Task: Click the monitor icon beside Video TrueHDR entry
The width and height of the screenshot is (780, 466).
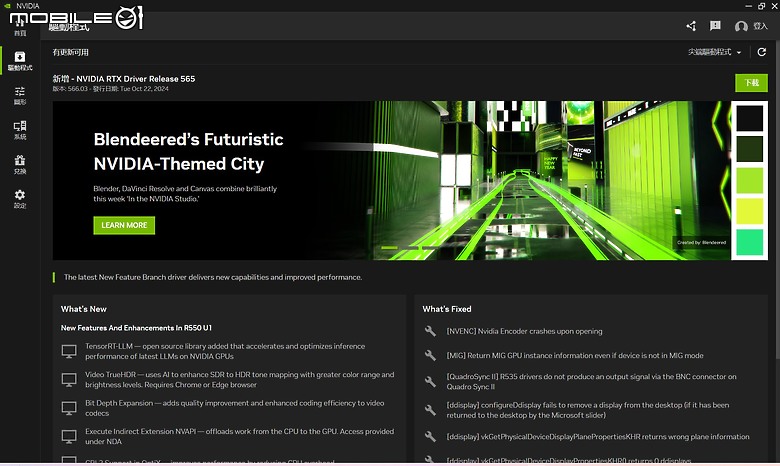Action: point(69,379)
